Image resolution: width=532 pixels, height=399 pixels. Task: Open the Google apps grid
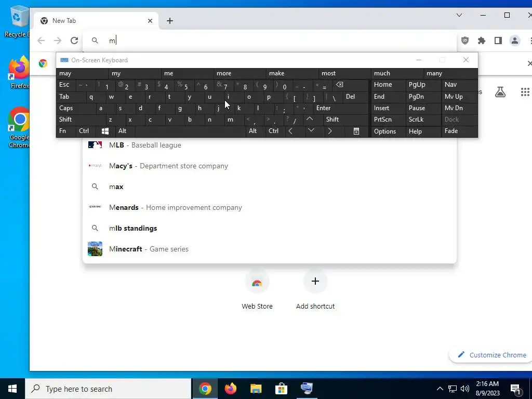(525, 91)
